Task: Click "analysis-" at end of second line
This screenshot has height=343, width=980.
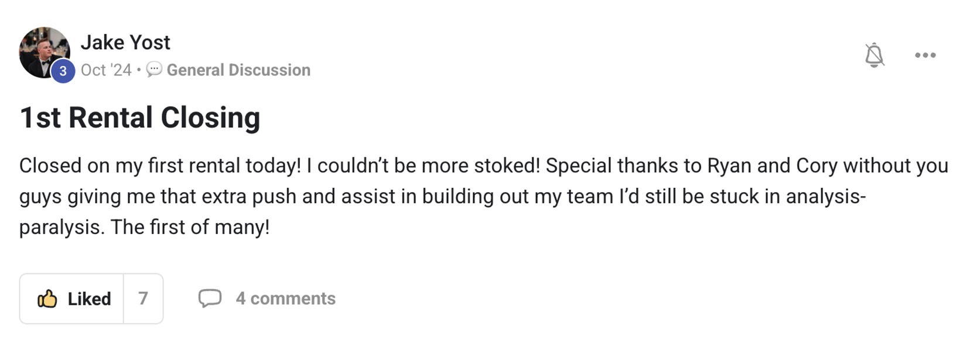Action: [825, 197]
